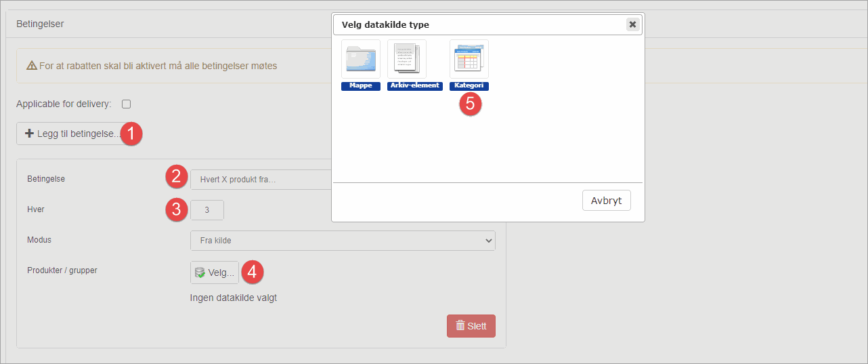
Task: Click the Arkiv-element label text
Action: [414, 86]
